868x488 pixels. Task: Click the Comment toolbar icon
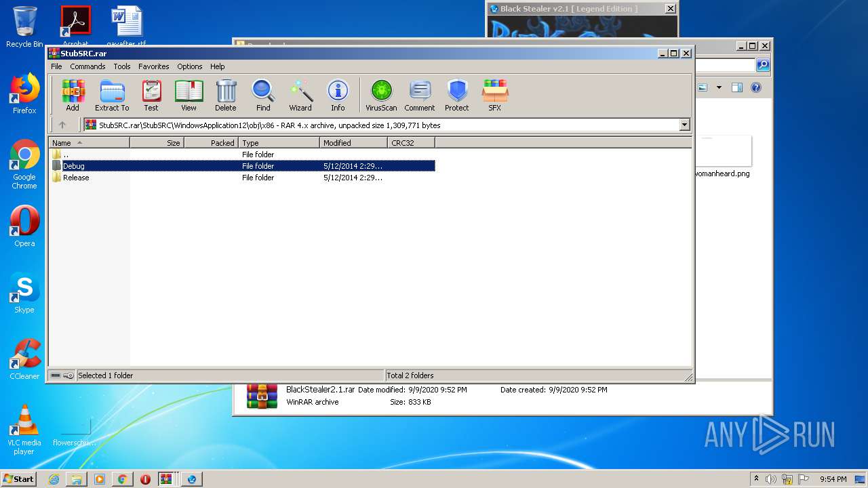(420, 95)
